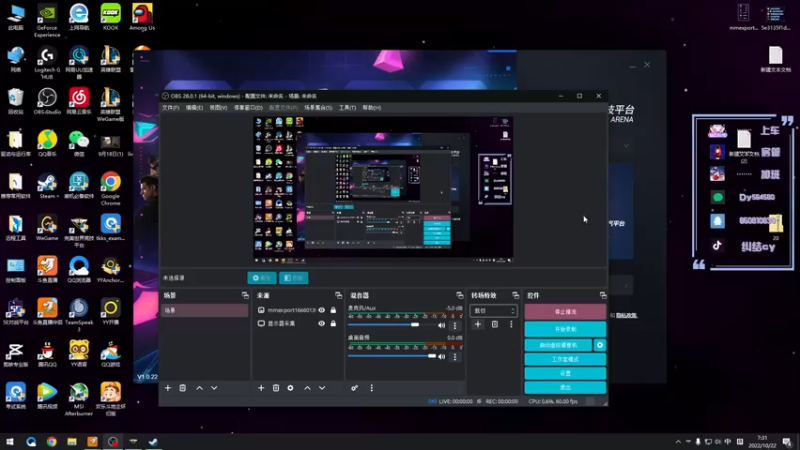Viewport: 800px width, 450px height.
Task: Open transition properties three-dot menu
Action: pyautogui.click(x=511, y=324)
